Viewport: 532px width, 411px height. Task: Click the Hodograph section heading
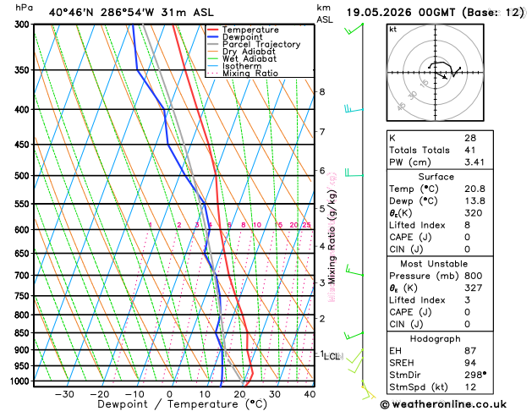(x=436, y=339)
